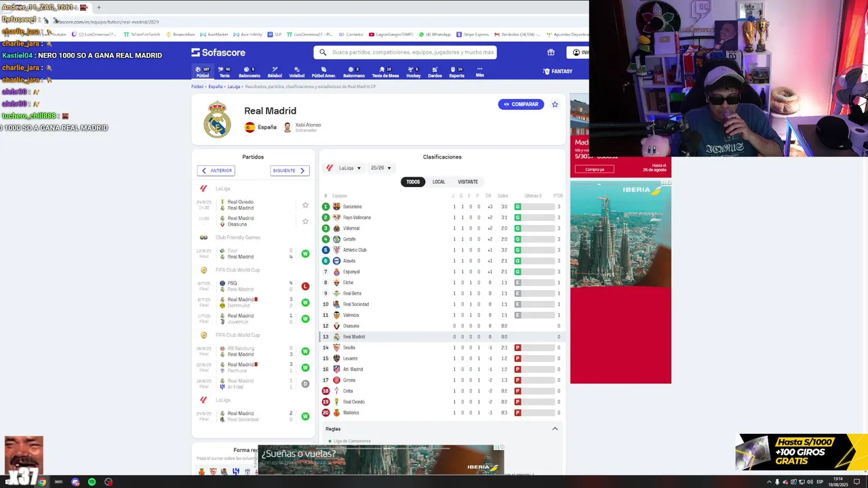Favorite the Real Madrid vs Osasuna match
This screenshot has width=868, height=488.
click(305, 221)
